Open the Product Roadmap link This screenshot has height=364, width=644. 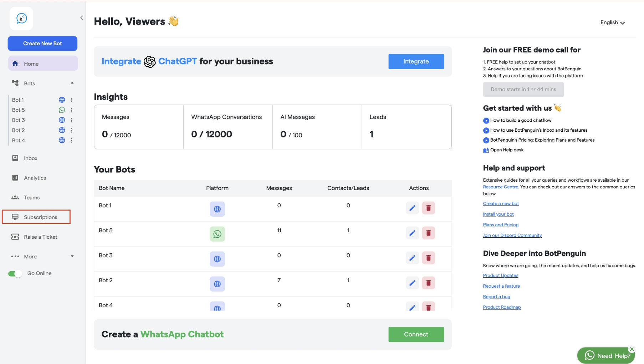coord(502,307)
